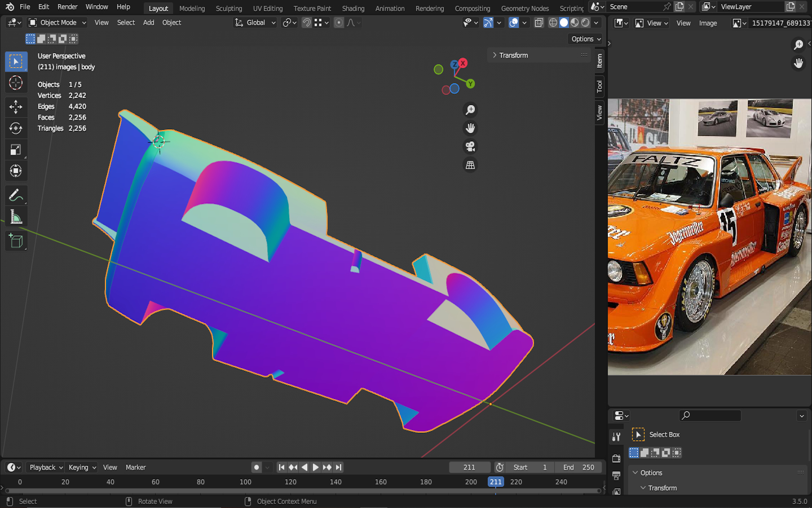Open the Object menu in viewport header
812x508 pixels.
(x=171, y=23)
